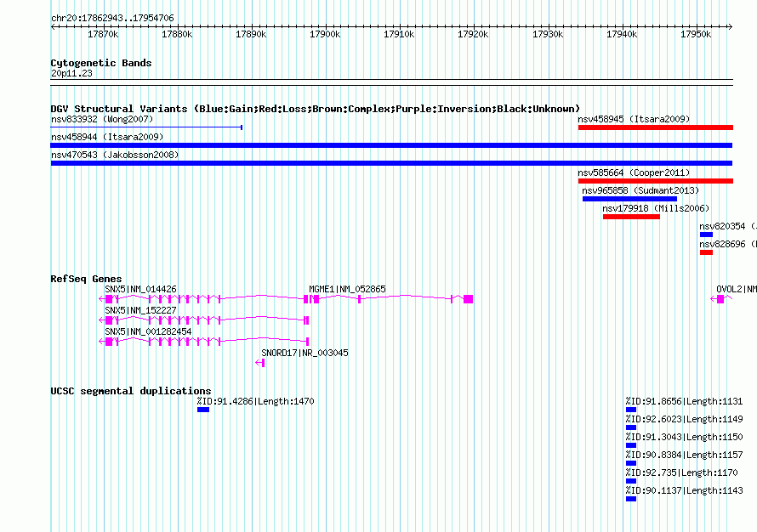Screen dimensions: 757x532
Task: Click the RefSeq Genes track title
Action: click(x=86, y=279)
